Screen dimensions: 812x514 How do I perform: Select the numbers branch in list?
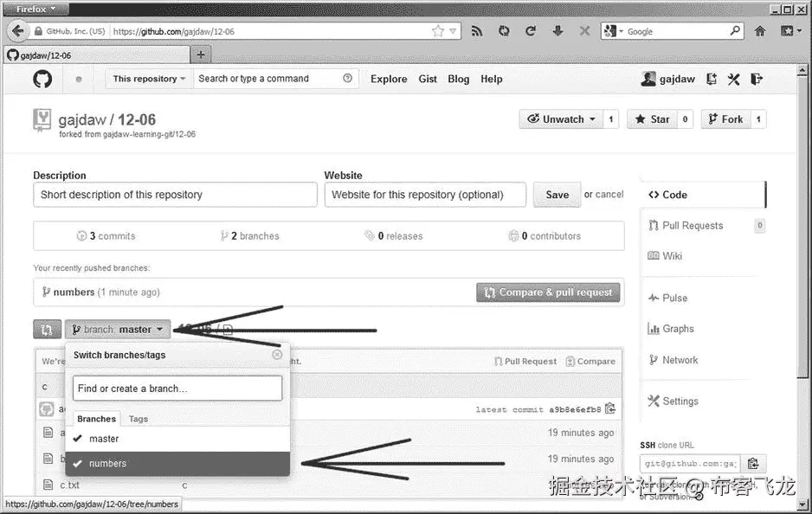coord(177,463)
